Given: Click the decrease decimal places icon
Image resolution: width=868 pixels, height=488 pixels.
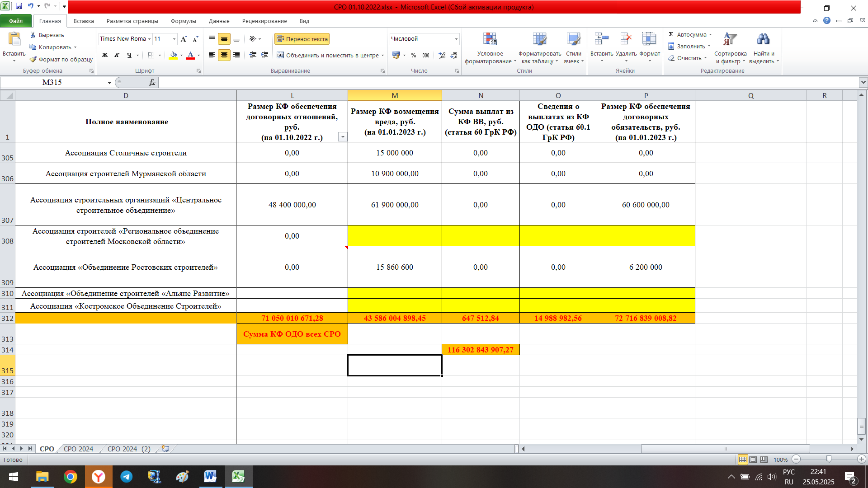Looking at the screenshot, I should pos(454,55).
